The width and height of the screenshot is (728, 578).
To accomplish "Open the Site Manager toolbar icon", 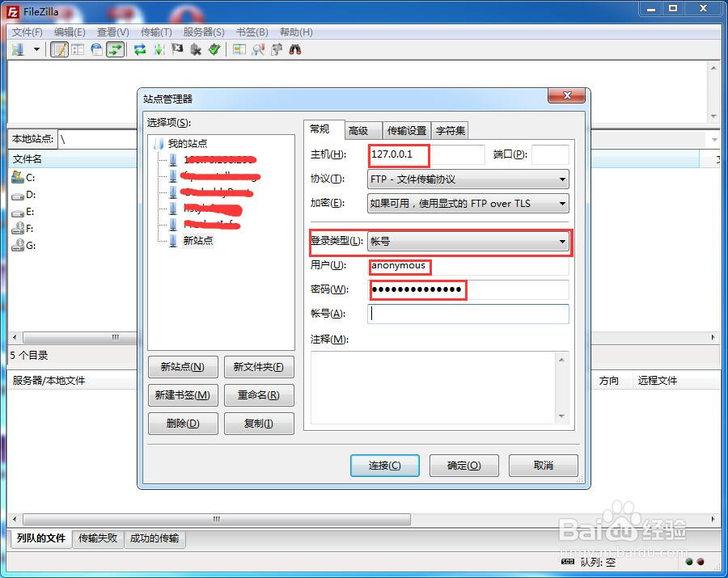I will click(18, 49).
